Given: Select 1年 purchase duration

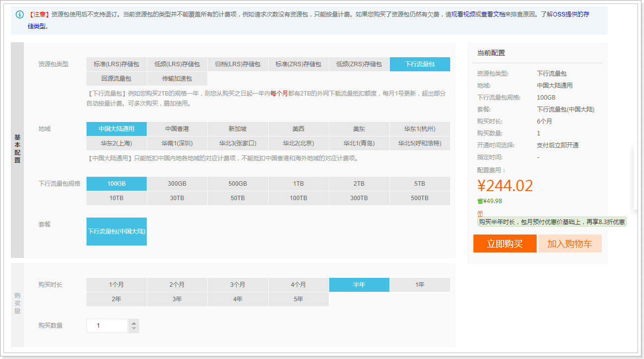Looking at the screenshot, I should click(420, 285).
